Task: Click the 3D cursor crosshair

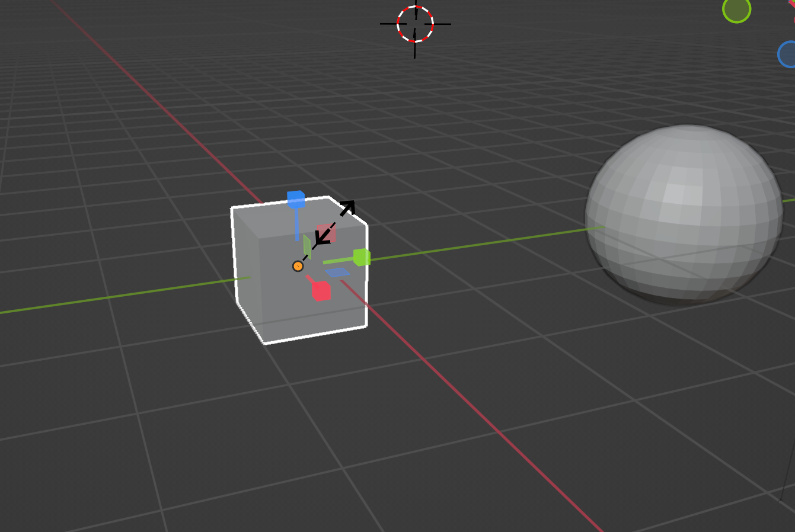Action: click(415, 24)
